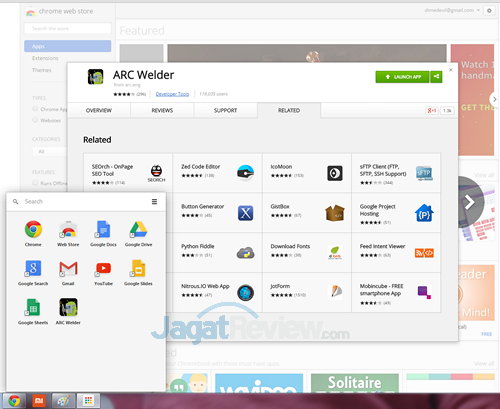
Task: Open the Developer Tools category link
Action: (x=172, y=94)
